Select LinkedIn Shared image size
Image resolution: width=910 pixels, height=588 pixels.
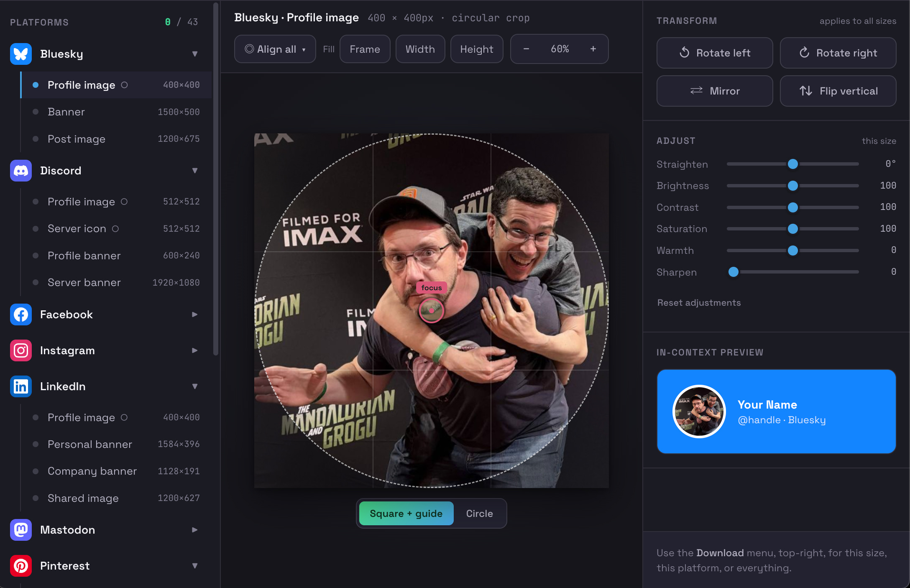point(116,498)
